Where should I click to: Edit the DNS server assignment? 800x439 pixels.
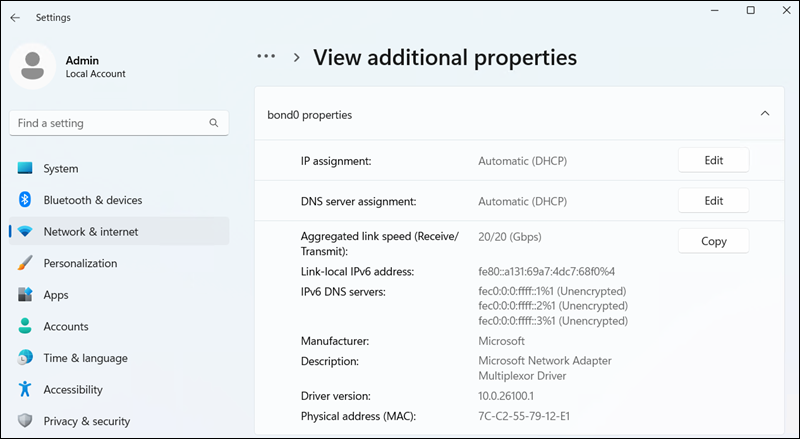713,201
